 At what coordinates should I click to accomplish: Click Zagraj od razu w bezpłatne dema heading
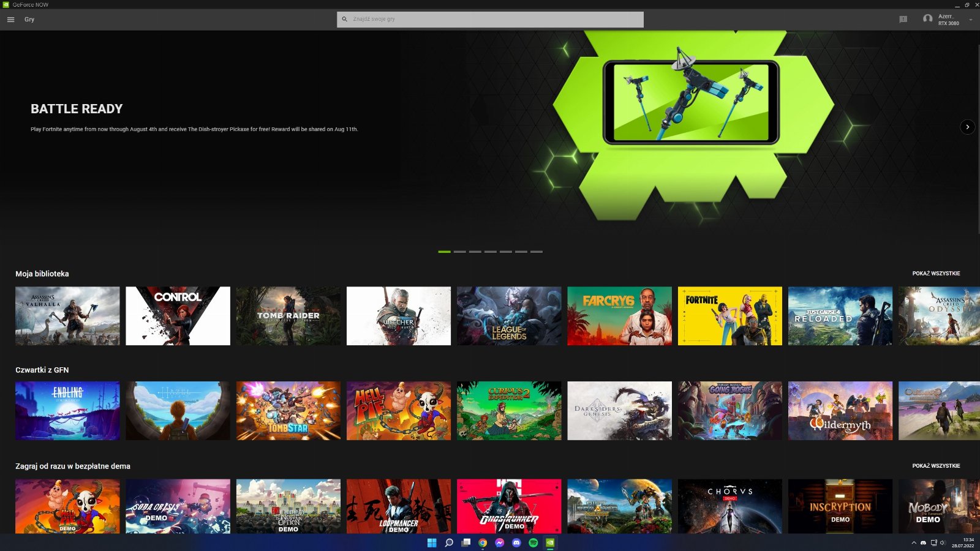(73, 466)
